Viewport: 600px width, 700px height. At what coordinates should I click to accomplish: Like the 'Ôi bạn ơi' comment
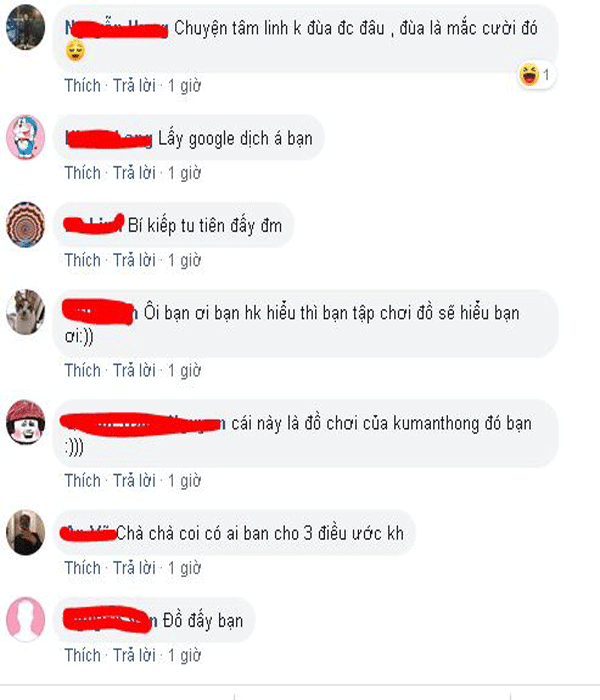(83, 371)
